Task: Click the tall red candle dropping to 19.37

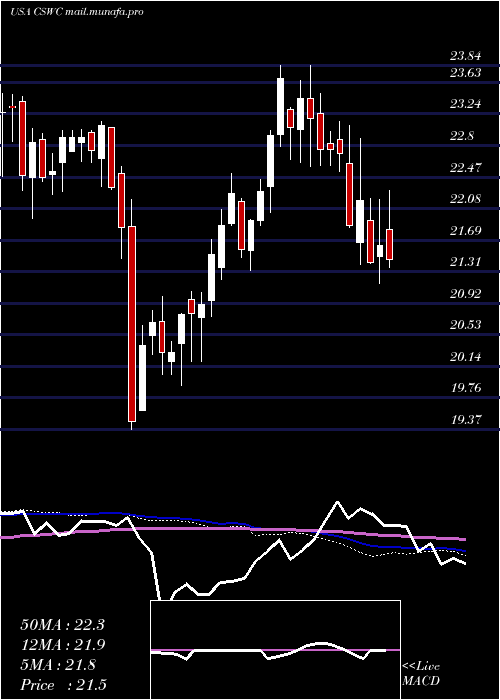Action: point(132,324)
